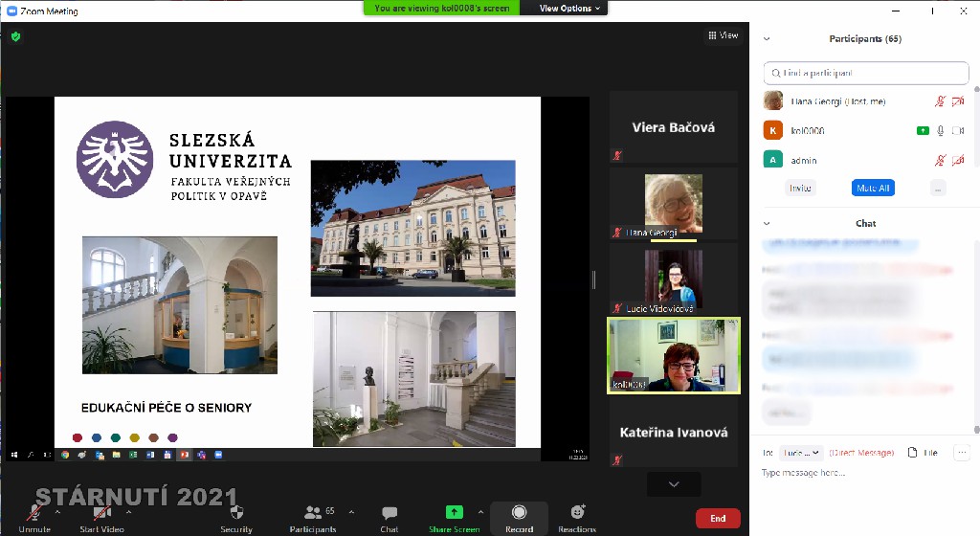The width and height of the screenshot is (980, 536).
Task: Mute kol0008's microphone in participants list
Action: (941, 131)
